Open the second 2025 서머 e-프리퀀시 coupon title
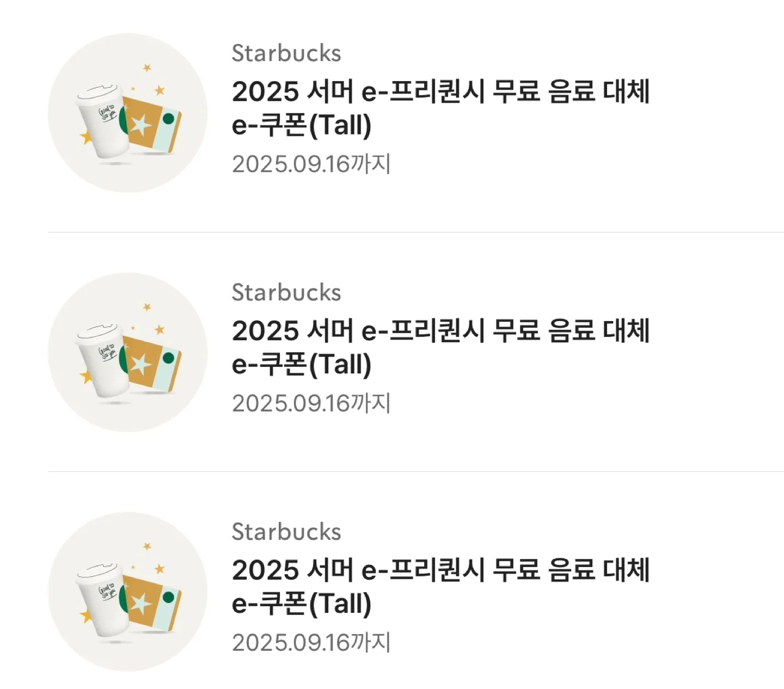Viewport: 784px width, 689px height. 440,347
